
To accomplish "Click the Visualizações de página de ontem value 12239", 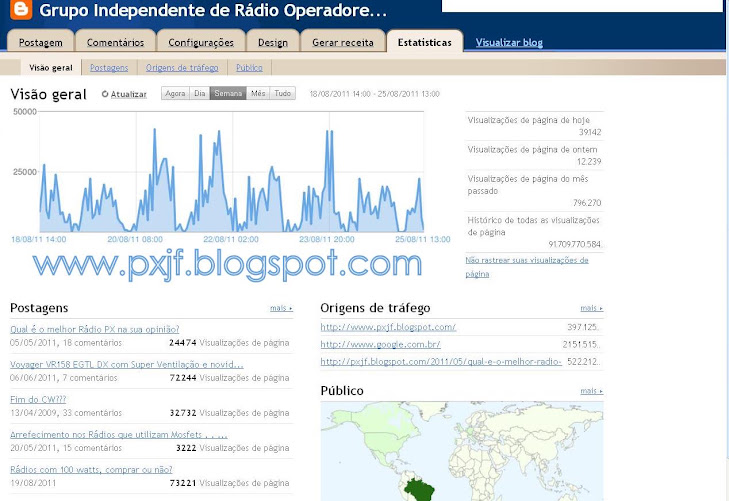I will pyautogui.click(x=589, y=161).
